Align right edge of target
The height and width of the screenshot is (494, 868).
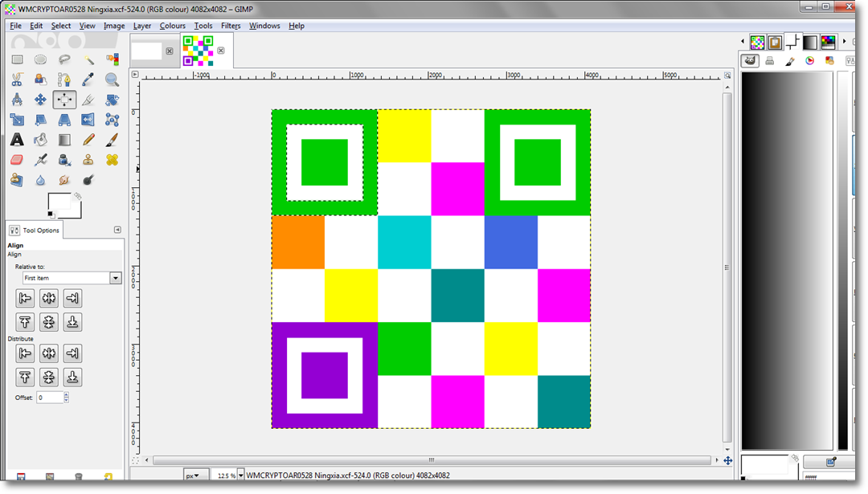pos(72,299)
